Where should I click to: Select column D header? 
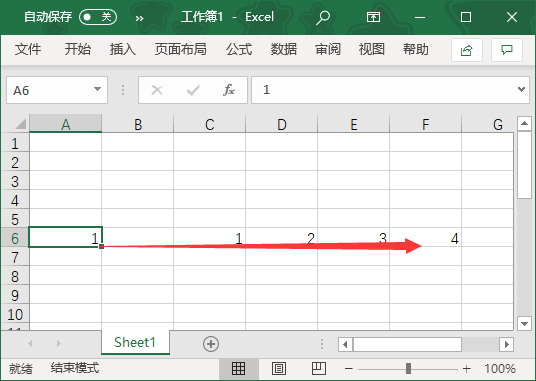click(282, 124)
